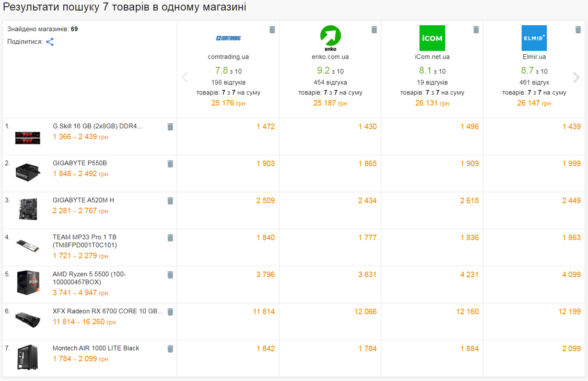588x381 pixels.
Task: Delete Montech AIR 1000 LITE via trash icon
Action: point(170,349)
